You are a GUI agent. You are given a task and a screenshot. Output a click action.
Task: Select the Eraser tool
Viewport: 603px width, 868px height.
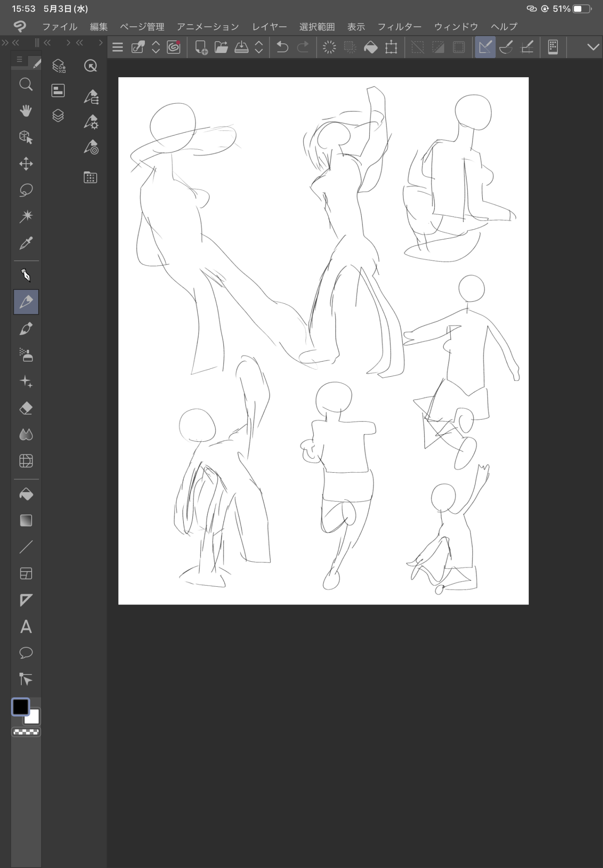click(x=26, y=408)
